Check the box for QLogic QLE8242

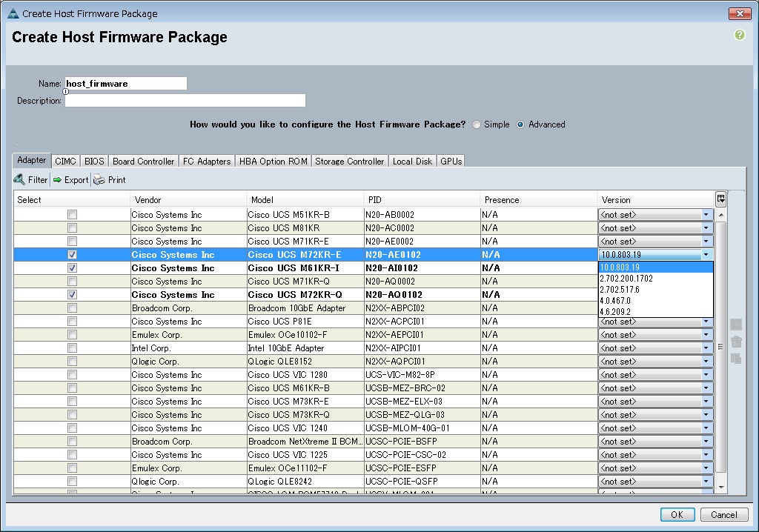tap(72, 481)
